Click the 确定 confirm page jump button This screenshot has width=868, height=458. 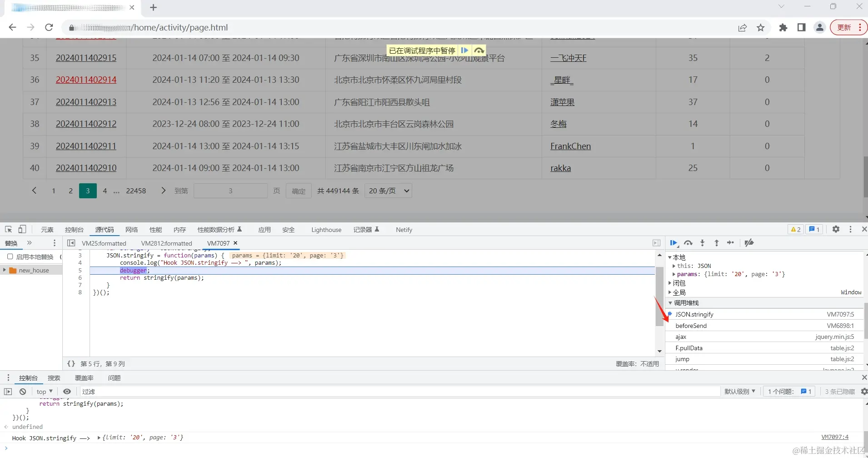click(299, 191)
